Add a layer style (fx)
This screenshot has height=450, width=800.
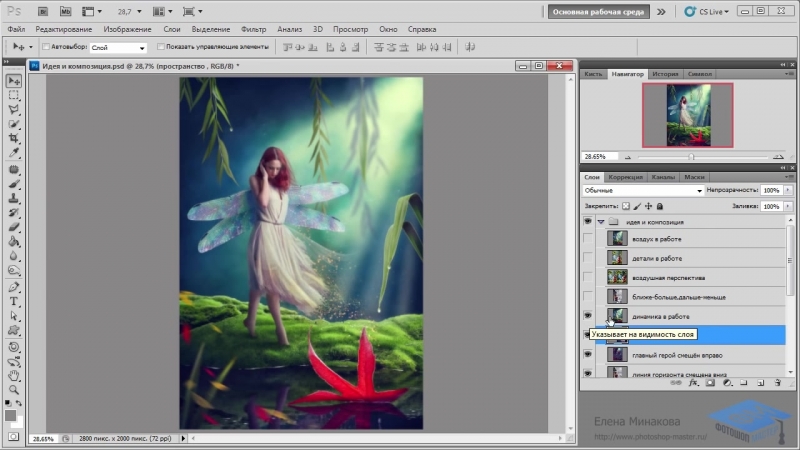693,383
